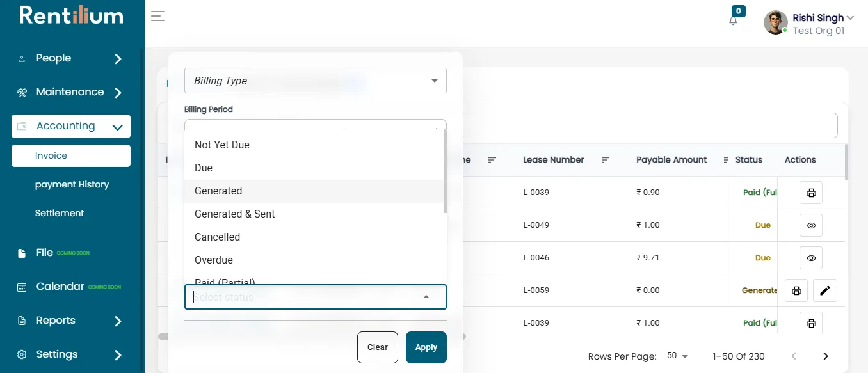
Task: Sort by the Lease Number column icon
Action: 605,160
